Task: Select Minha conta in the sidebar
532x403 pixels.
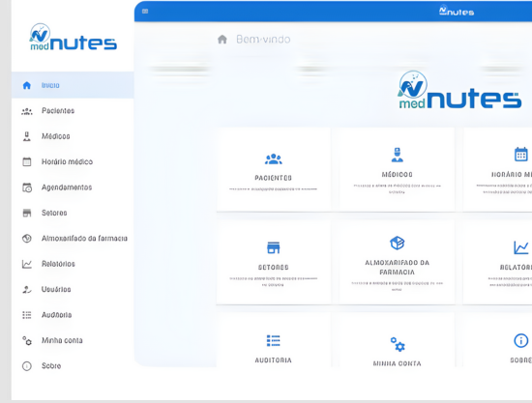Action: [x=73, y=340]
